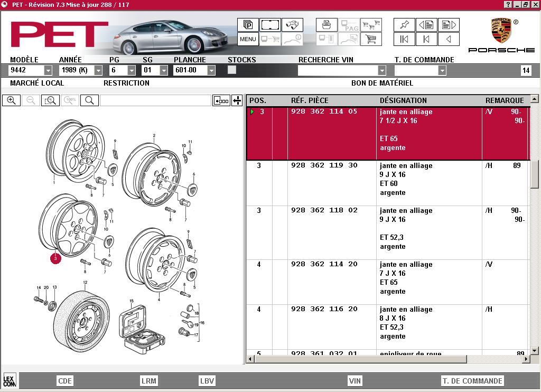Select part row 928 362 118 02
The height and width of the screenshot is (392, 541).
tap(387, 232)
